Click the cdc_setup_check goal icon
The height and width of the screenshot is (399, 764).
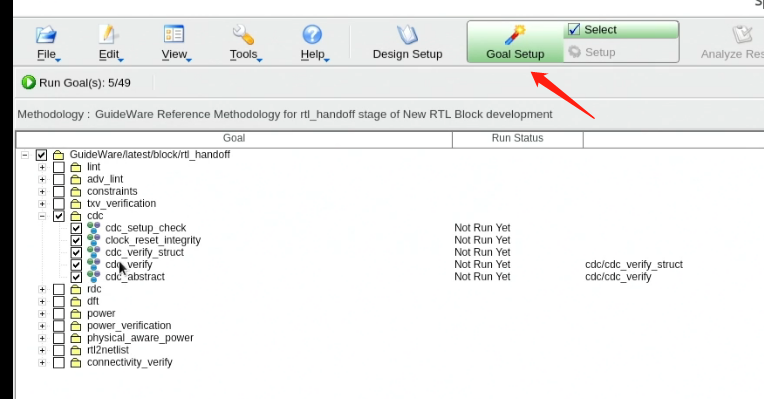(x=94, y=228)
